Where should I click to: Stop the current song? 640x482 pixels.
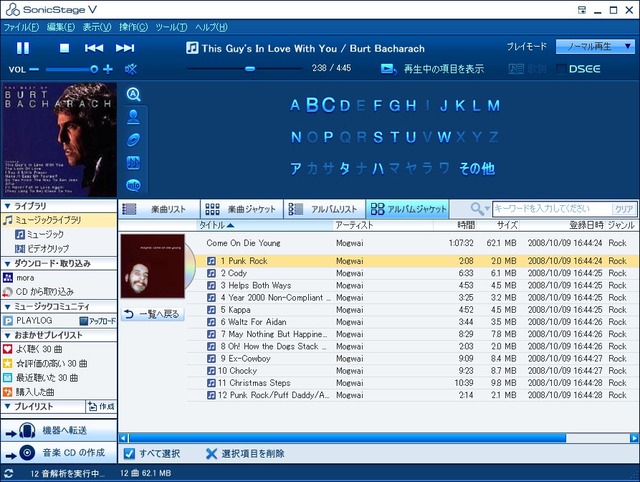pos(64,48)
